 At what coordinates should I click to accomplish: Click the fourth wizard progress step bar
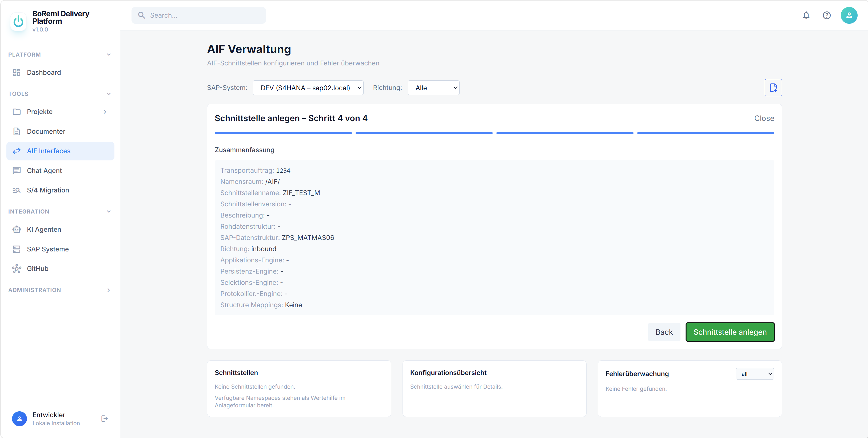click(706, 133)
